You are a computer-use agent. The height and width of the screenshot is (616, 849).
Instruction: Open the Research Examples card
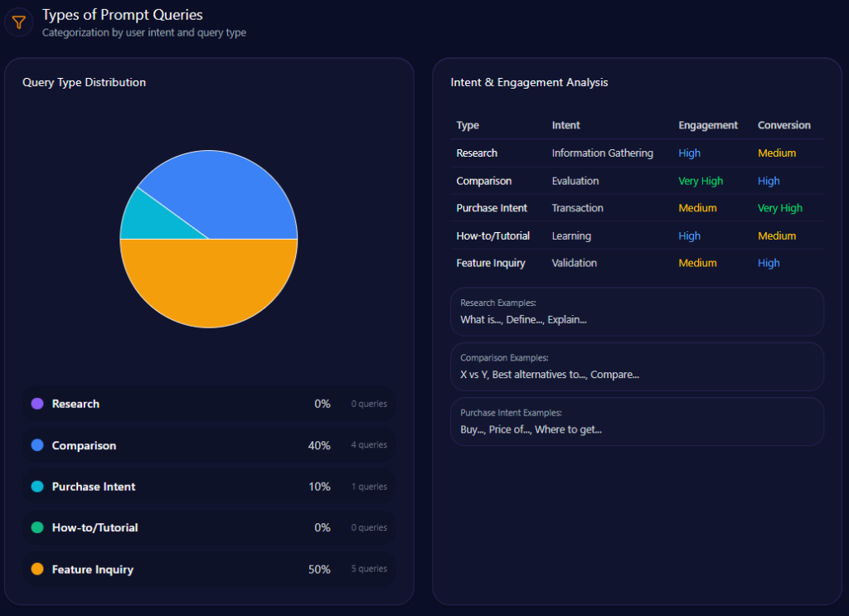click(636, 312)
